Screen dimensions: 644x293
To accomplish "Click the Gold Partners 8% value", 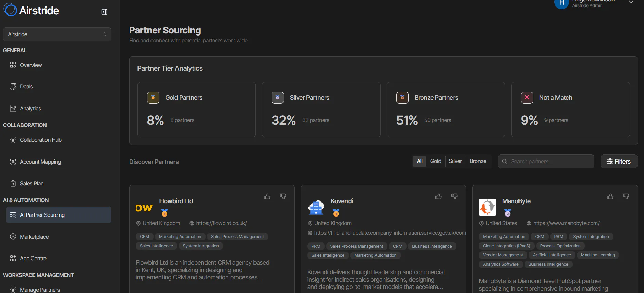I will 155,120.
